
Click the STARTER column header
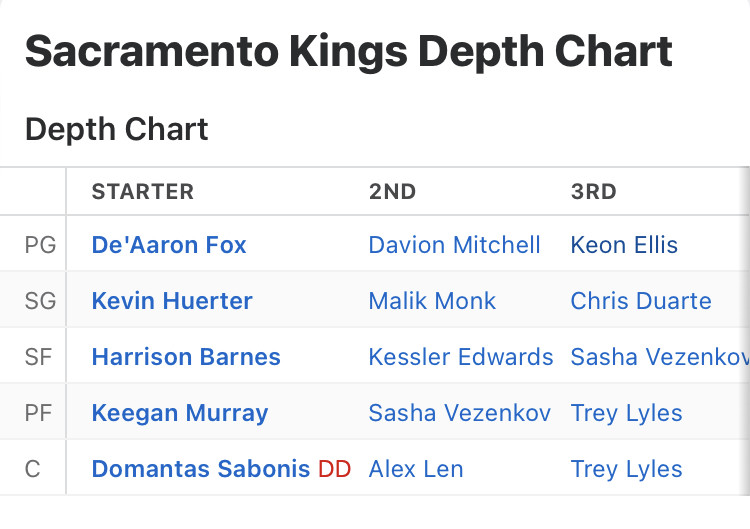point(143,192)
